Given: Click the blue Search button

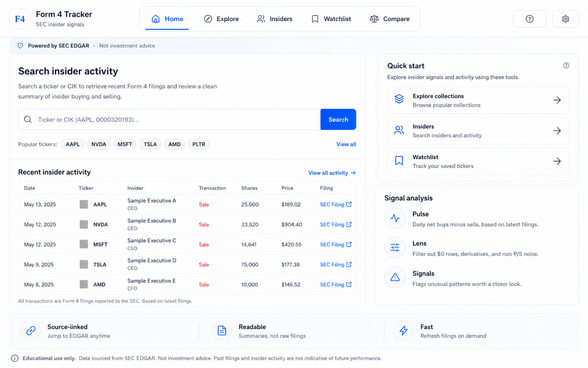Looking at the screenshot, I should coord(338,119).
